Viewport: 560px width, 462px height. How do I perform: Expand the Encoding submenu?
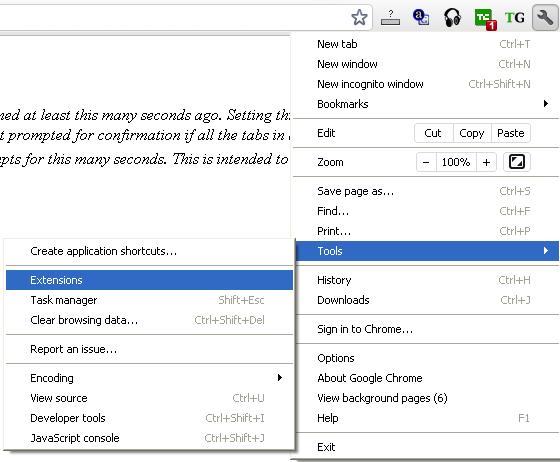click(149, 378)
